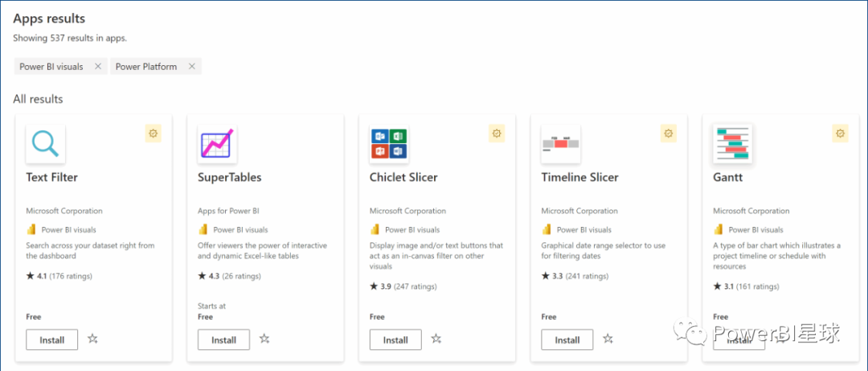
Task: Save Chiclet Slicer to favorites star
Action: click(436, 338)
